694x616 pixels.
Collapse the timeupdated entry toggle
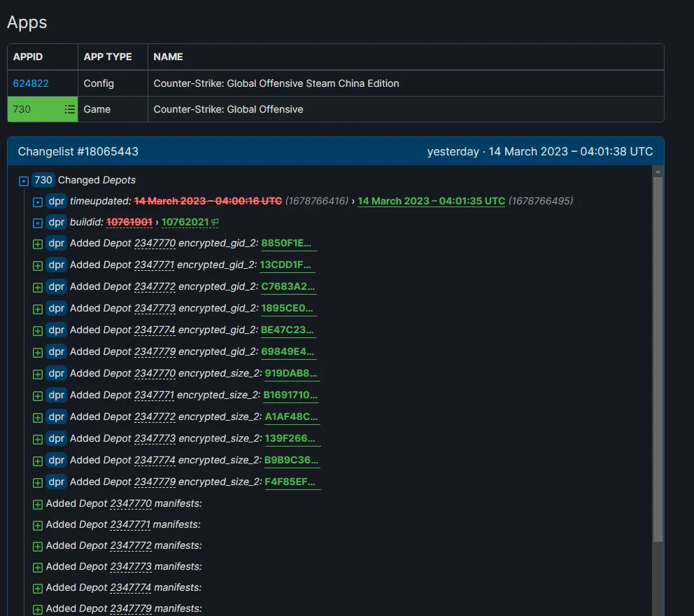click(38, 202)
